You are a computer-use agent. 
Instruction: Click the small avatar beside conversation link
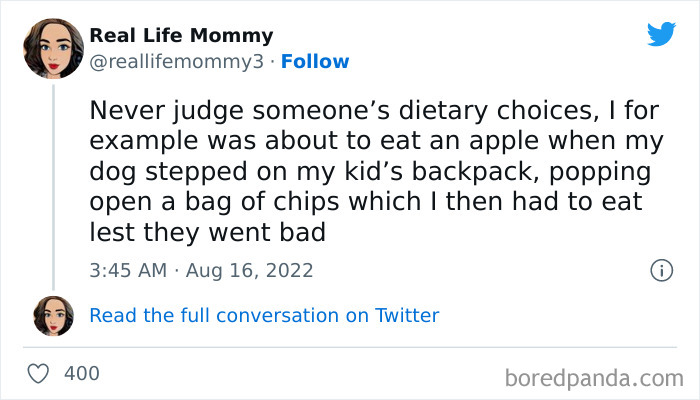click(x=54, y=316)
